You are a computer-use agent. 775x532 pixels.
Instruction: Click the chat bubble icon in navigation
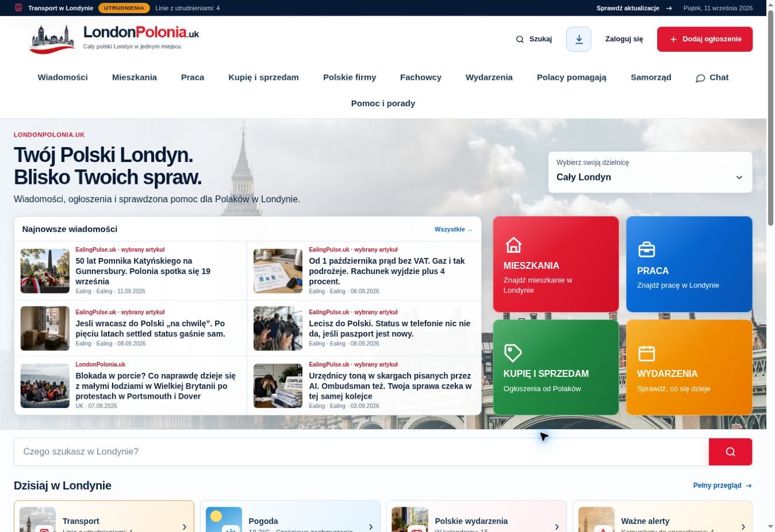tap(700, 78)
